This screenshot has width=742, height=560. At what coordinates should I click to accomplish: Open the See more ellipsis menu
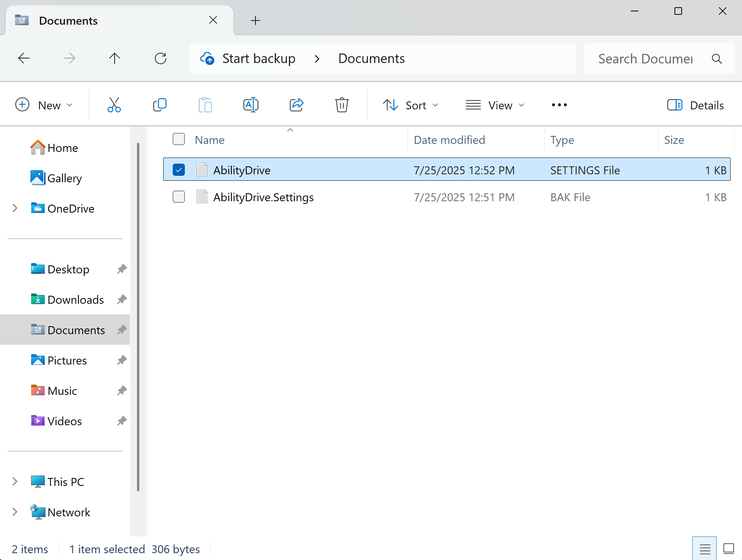click(x=559, y=105)
